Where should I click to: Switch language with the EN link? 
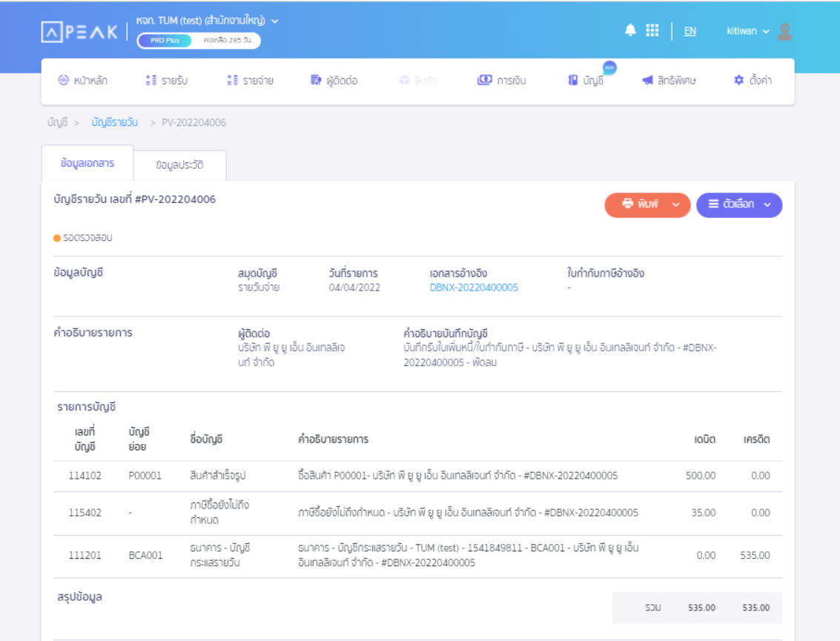(690, 31)
